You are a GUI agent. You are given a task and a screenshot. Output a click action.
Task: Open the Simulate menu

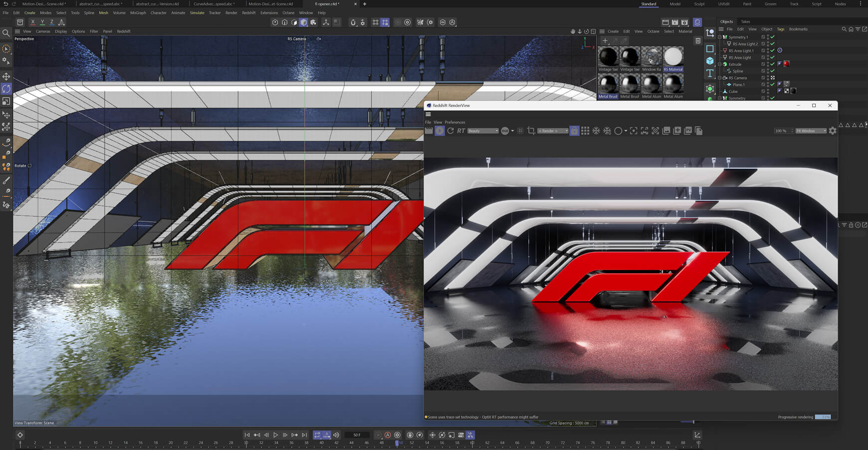click(x=197, y=13)
